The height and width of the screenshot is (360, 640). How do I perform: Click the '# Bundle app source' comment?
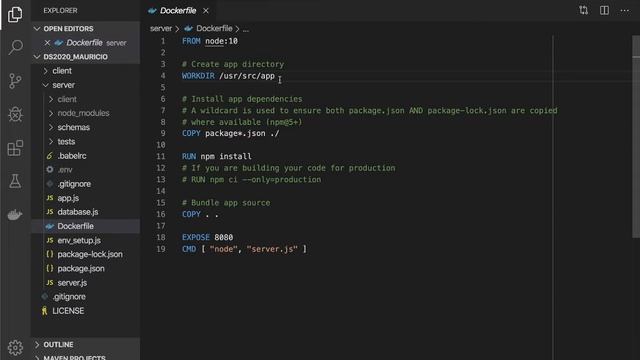(x=226, y=203)
